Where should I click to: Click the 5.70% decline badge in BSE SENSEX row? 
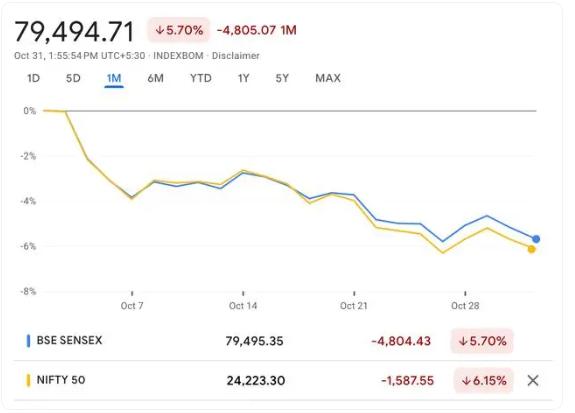click(482, 341)
